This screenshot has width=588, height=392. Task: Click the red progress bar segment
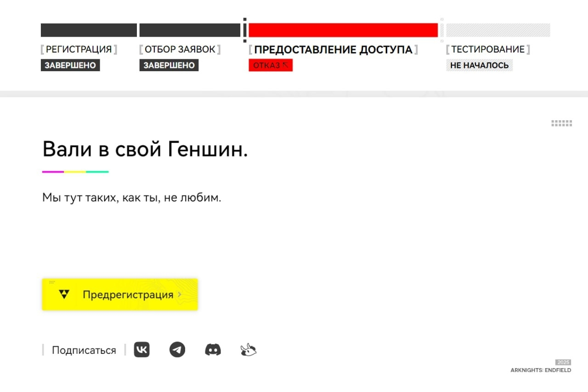pyautogui.click(x=343, y=30)
